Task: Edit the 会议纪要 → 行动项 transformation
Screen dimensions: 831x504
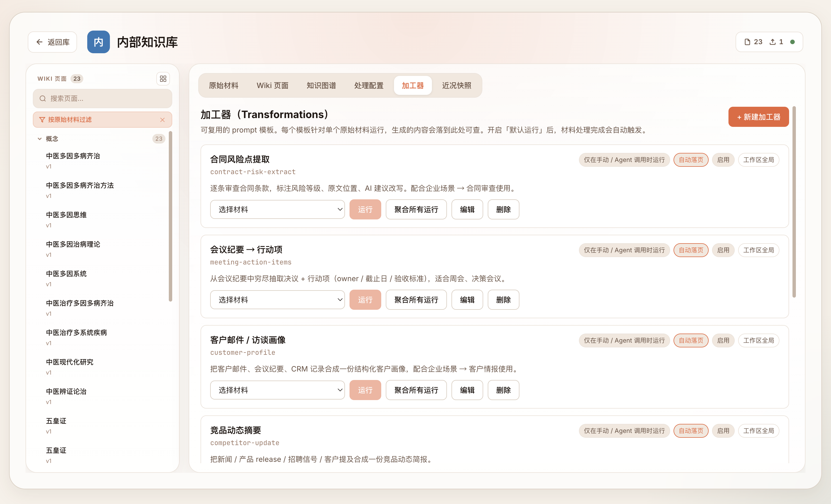Action: (x=467, y=300)
